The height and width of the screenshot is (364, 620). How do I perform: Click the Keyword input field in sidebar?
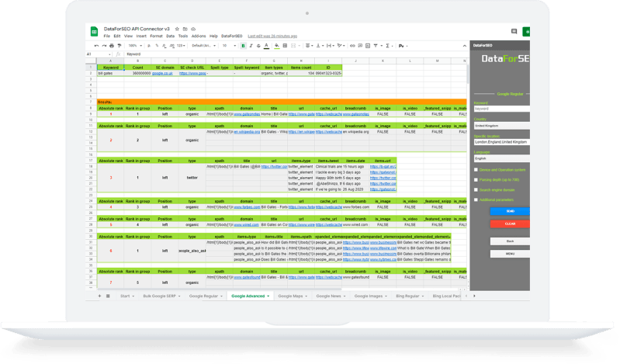coord(502,109)
